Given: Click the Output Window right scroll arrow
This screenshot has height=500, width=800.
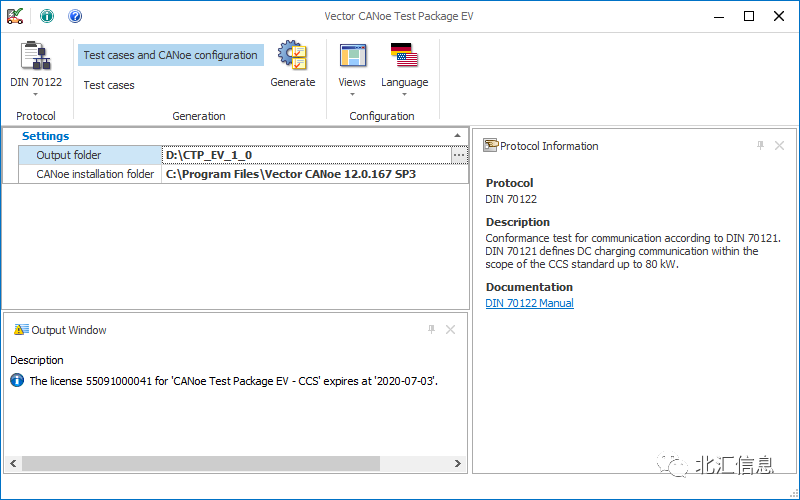Looking at the screenshot, I should pos(458,463).
